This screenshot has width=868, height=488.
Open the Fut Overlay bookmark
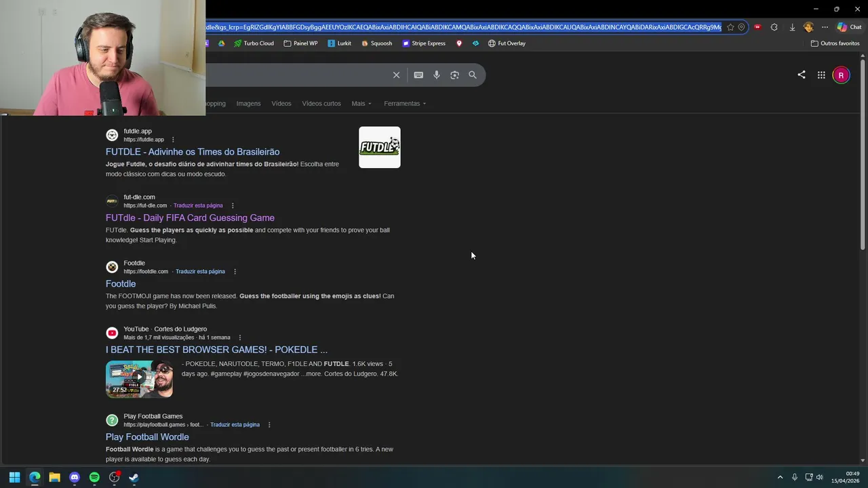point(507,43)
